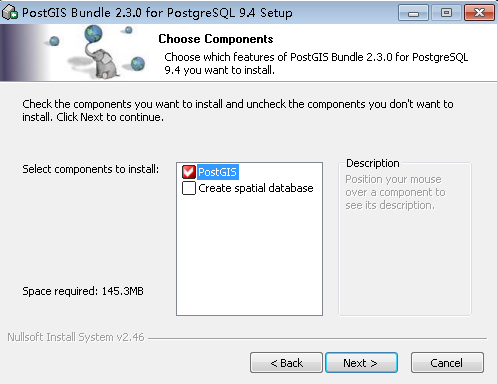Click the title bar text PostGIS Bundle Setup
This screenshot has width=498, height=384.
157,13
